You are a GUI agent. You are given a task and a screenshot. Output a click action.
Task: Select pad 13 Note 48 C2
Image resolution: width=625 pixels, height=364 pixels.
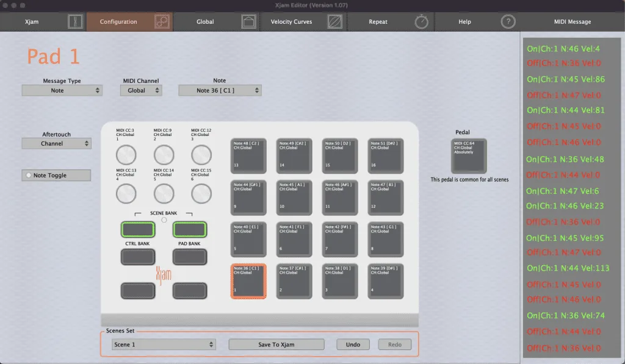[x=248, y=155]
